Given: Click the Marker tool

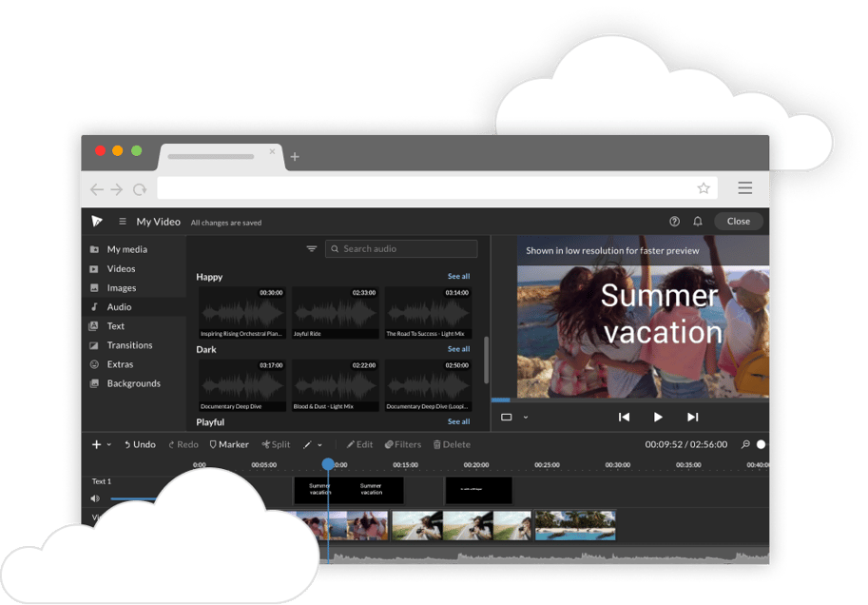Looking at the screenshot, I should 228,444.
